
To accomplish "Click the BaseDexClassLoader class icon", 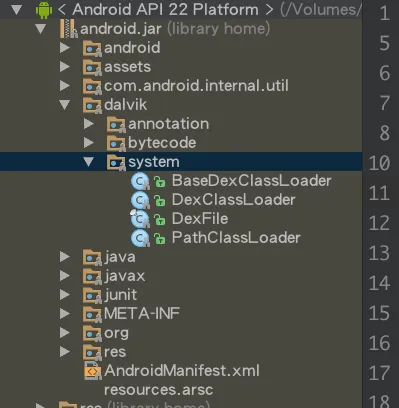I will tap(140, 181).
